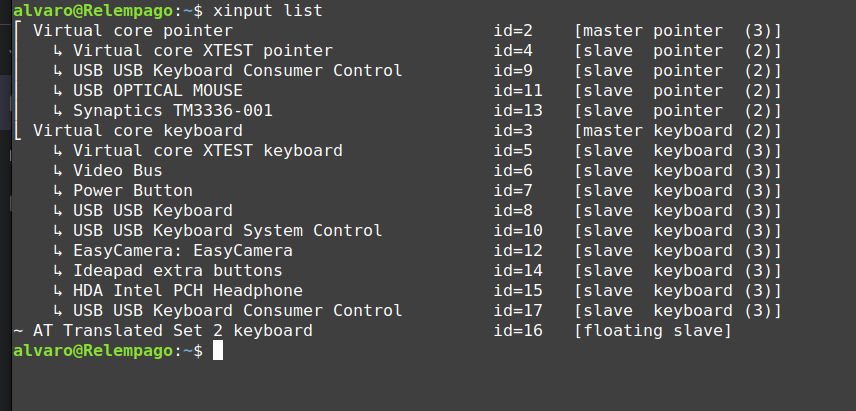856x411 pixels.
Task: Click 'AT Translated Set 2 keyboard' line
Action: [x=173, y=331]
